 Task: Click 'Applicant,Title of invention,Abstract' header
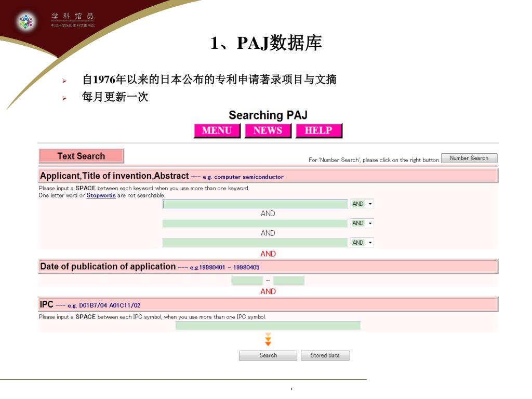[x=114, y=176]
